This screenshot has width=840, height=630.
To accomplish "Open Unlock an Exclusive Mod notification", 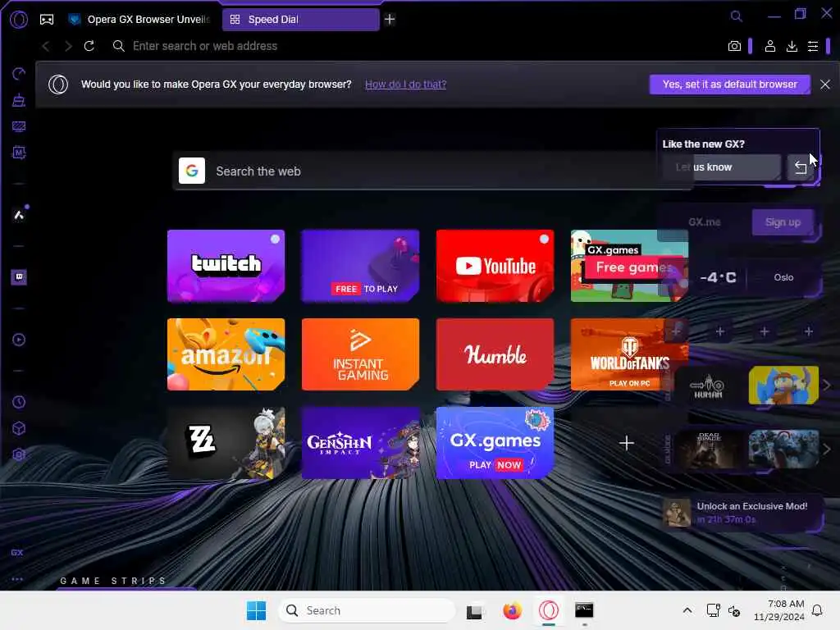I will click(742, 512).
